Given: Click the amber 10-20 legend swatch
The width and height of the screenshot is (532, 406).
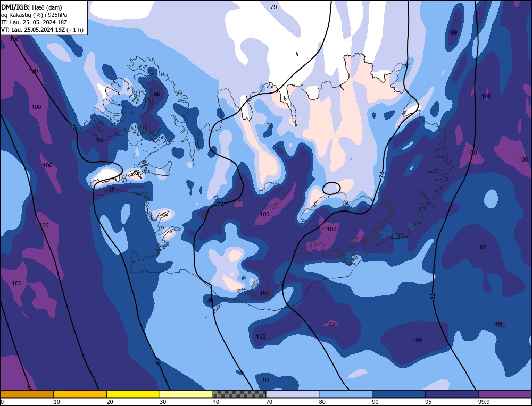Looking at the screenshot, I should point(80,394).
